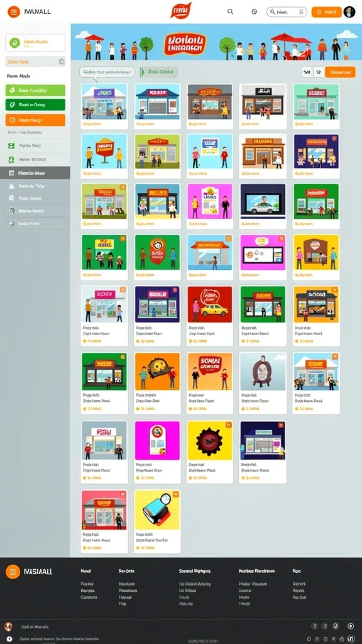Screen dimensions: 362x644
Task: Click the orange corner badge on books card
Action: 176,494
